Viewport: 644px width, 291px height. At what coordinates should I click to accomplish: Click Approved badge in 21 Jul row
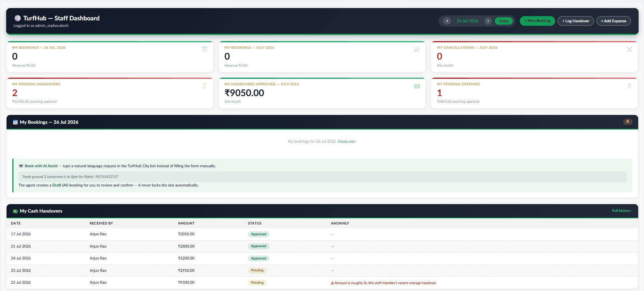pyautogui.click(x=258, y=246)
